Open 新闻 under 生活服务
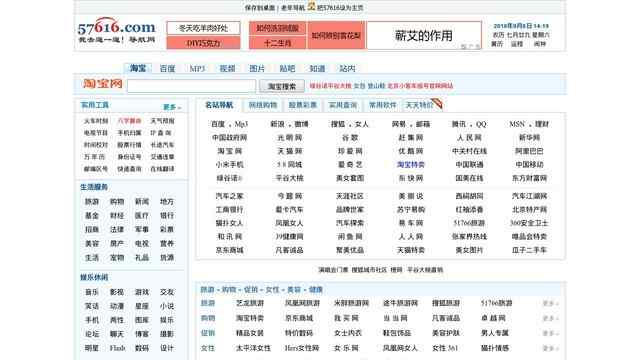Viewport: 640px width, 360px height. (142, 202)
